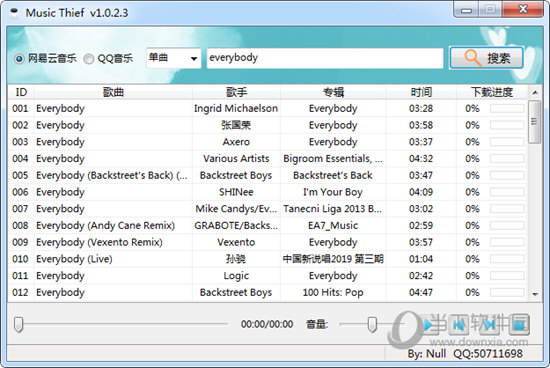The image size is (550, 368).
Task: Click the 0% progress of row 012
Action: (472, 293)
